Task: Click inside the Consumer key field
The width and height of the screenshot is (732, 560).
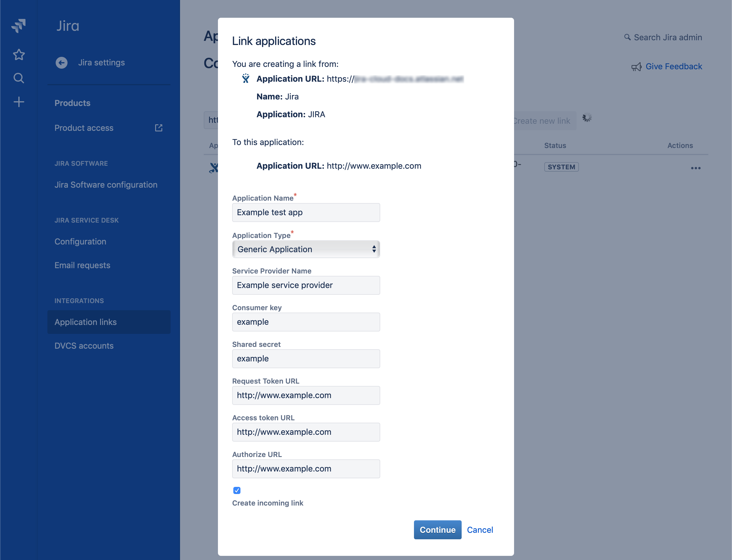Action: (x=306, y=322)
